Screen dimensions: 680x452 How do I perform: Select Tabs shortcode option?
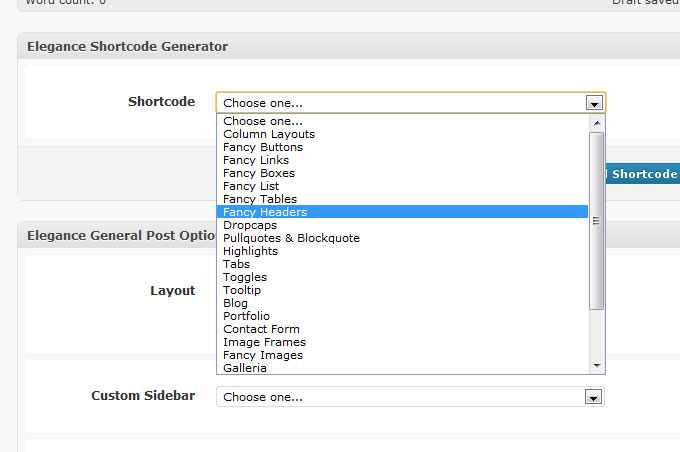(x=402, y=264)
